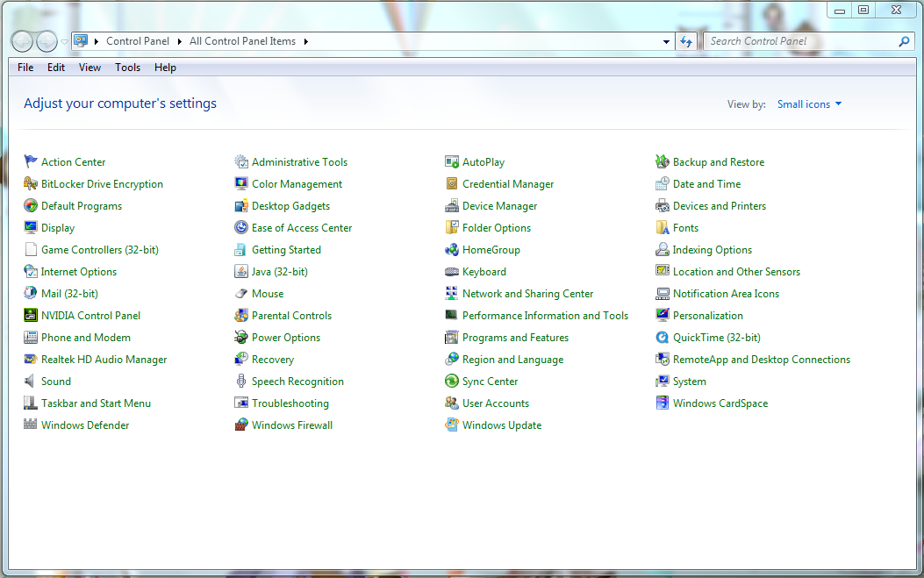Image resolution: width=924 pixels, height=578 pixels.
Task: Open the Parental Controls link
Action: coord(291,315)
